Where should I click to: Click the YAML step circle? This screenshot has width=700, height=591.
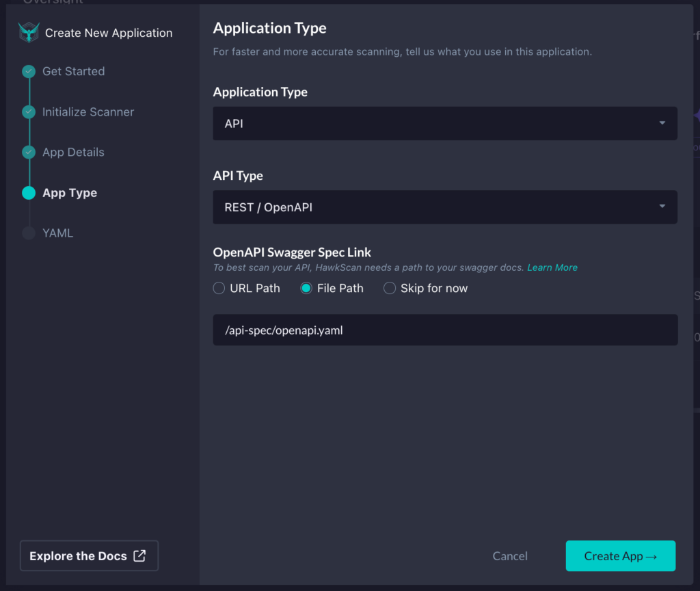[x=28, y=233]
